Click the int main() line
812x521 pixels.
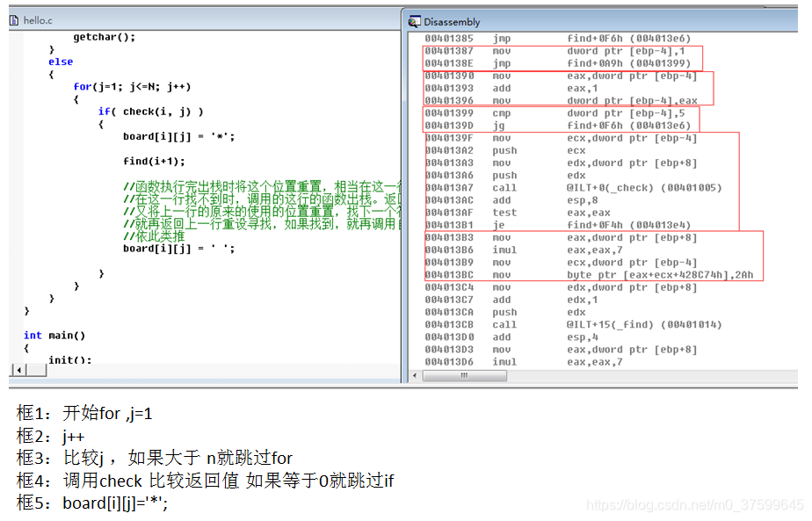[x=54, y=335]
